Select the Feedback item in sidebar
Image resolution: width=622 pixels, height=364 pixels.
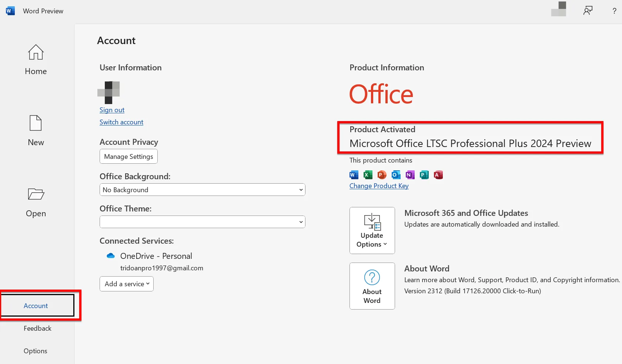[x=37, y=328]
